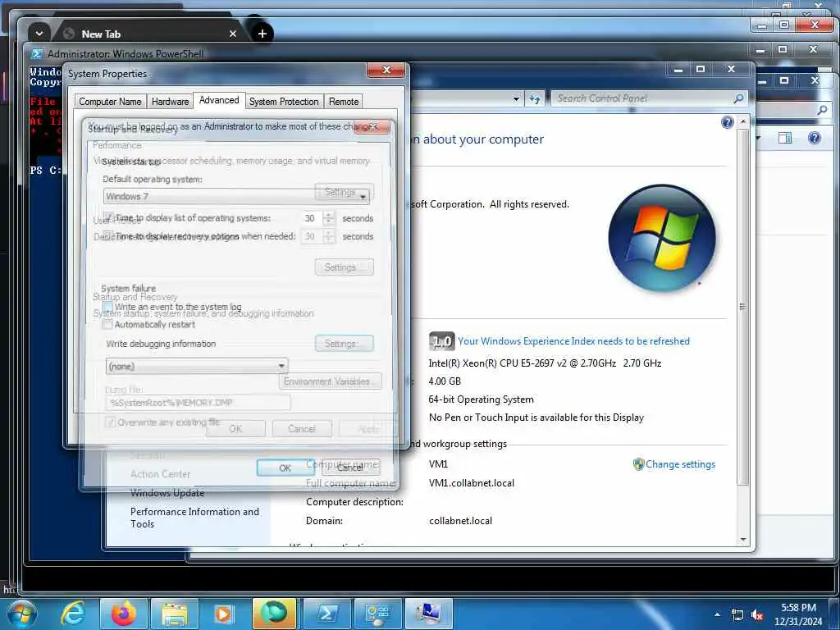Switch to the Computer Name tab
Screen dimensions: 840x630
pyautogui.click(x=110, y=101)
